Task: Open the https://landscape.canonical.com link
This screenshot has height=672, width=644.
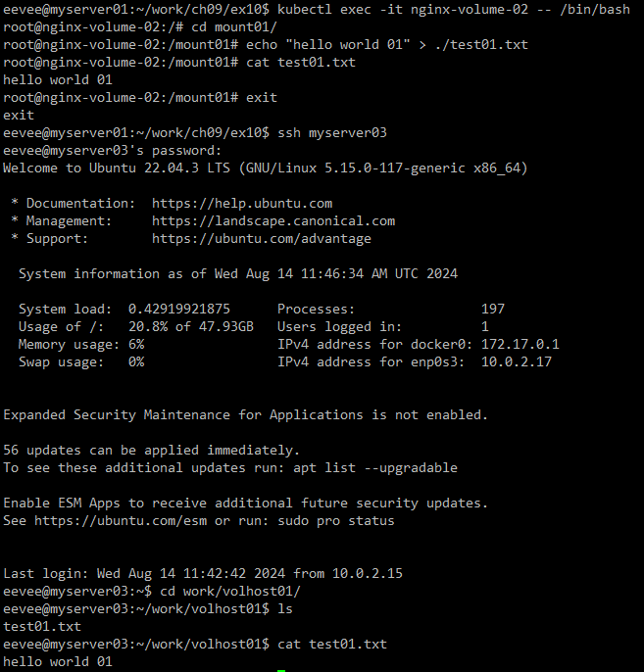Action: coord(273,220)
